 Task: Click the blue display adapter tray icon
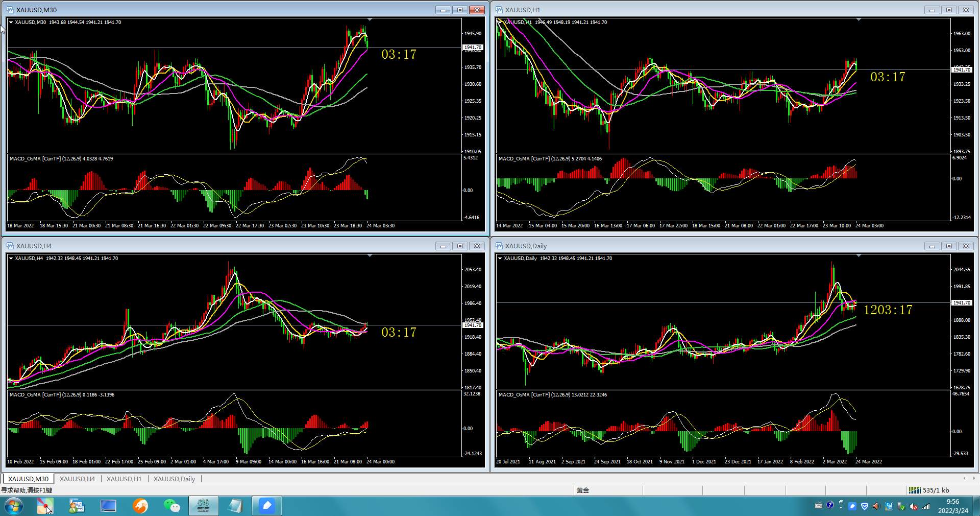point(889,506)
